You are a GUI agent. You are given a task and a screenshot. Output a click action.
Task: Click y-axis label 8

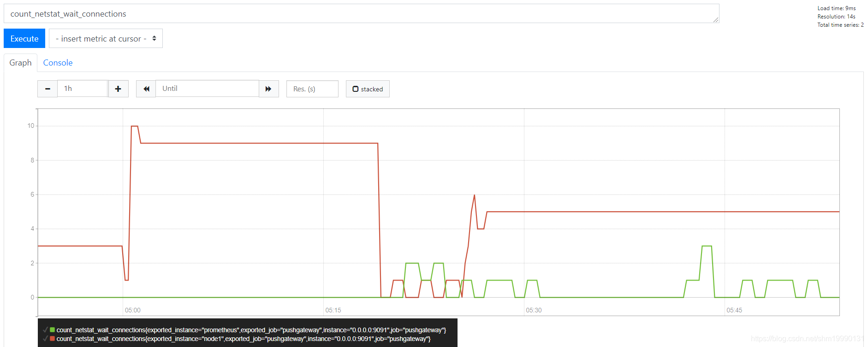click(32, 160)
